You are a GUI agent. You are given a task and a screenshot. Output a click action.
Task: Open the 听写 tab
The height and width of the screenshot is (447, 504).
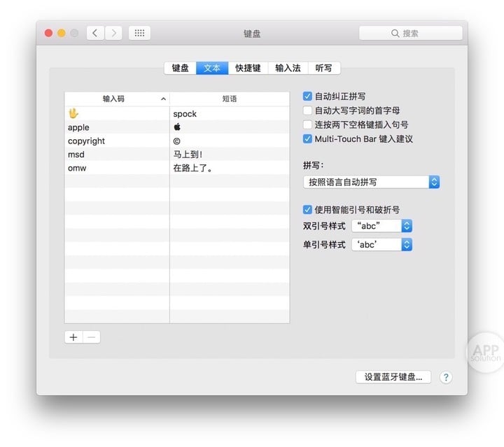pyautogui.click(x=324, y=68)
